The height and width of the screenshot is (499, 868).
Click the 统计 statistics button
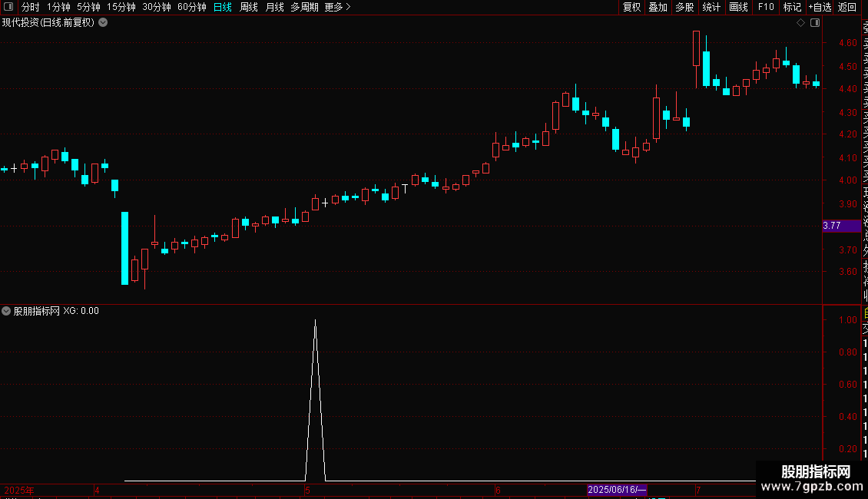(711, 7)
